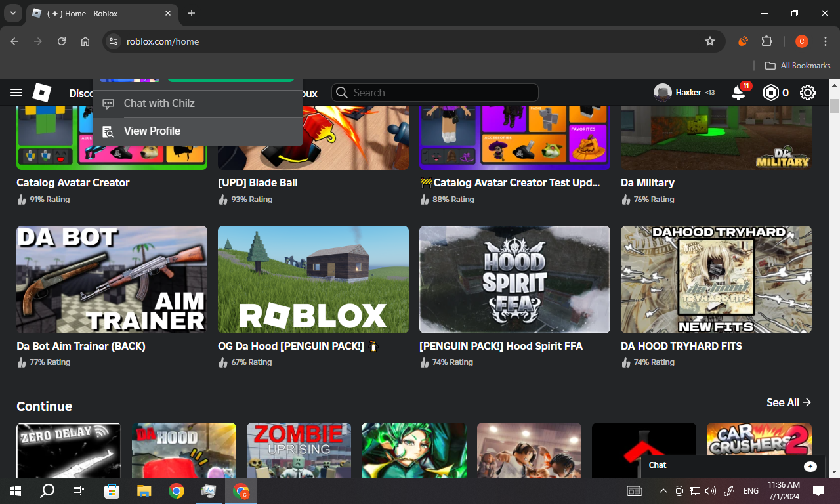This screenshot has width=840, height=504.
Task: Click the page vertical scrollbar thumb
Action: [834, 106]
